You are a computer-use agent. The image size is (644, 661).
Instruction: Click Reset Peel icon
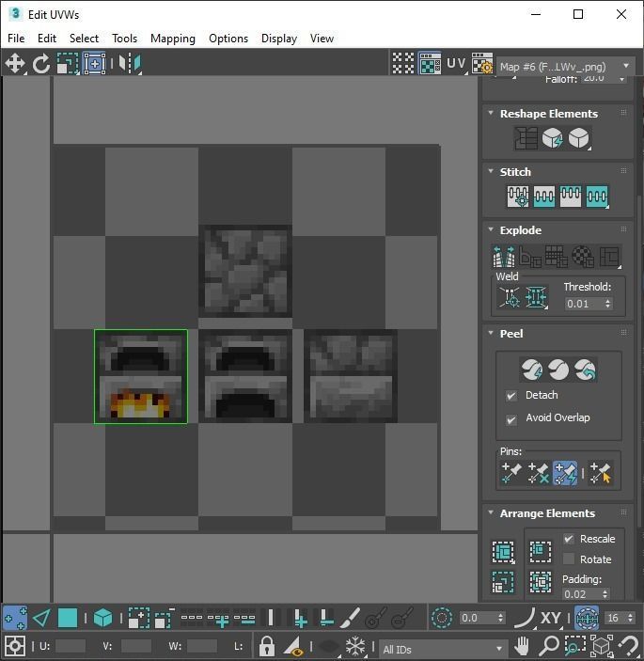pos(585,370)
